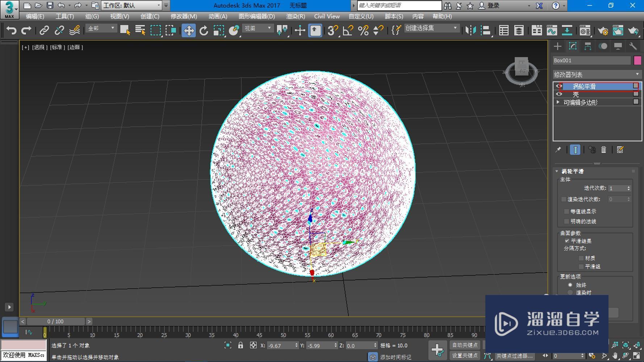
Task: Enable the 渲染迭代次数 checkbox
Action: click(x=564, y=199)
